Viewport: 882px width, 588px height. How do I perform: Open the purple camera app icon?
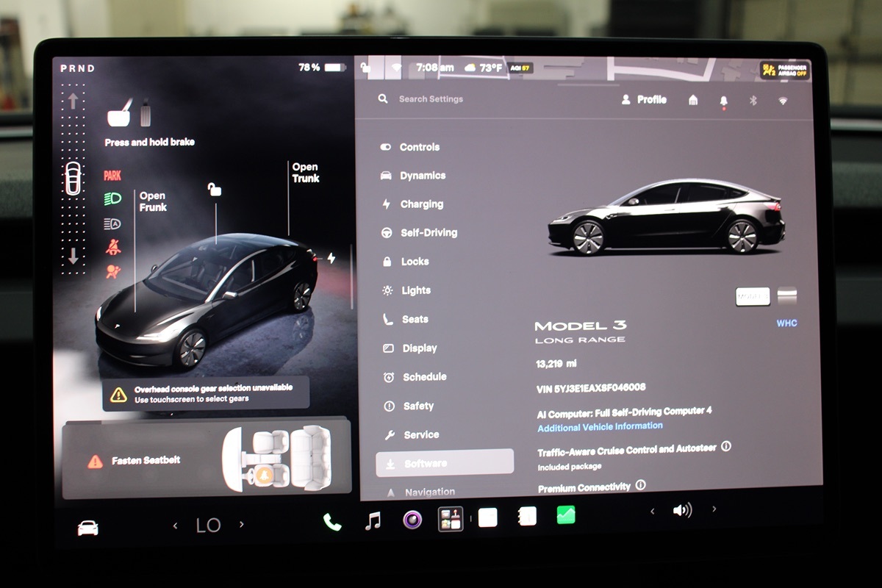point(412,520)
